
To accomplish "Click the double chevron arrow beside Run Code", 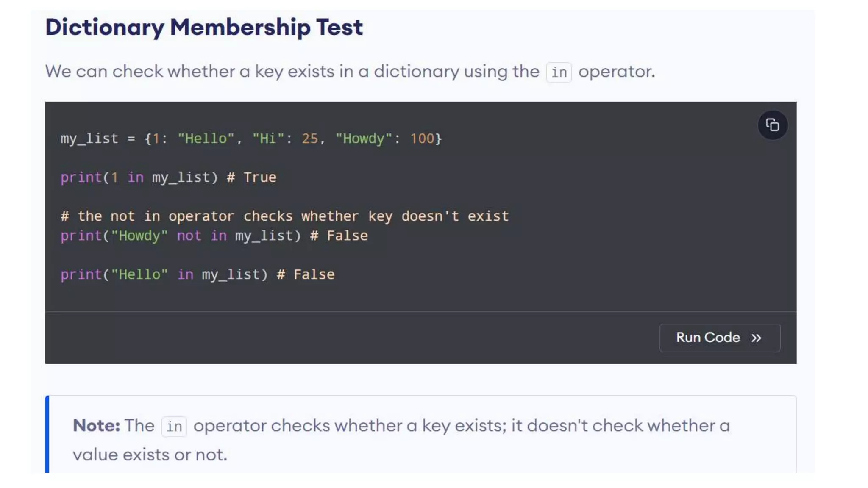I will (757, 338).
